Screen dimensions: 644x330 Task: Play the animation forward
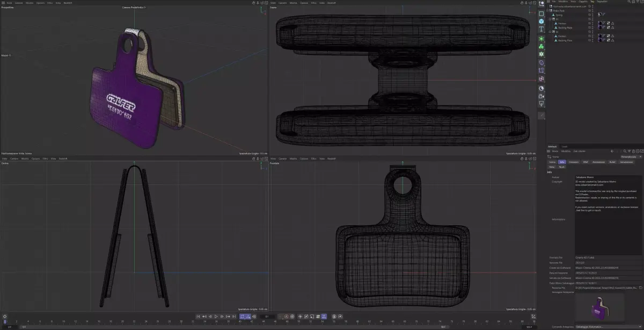point(216,317)
